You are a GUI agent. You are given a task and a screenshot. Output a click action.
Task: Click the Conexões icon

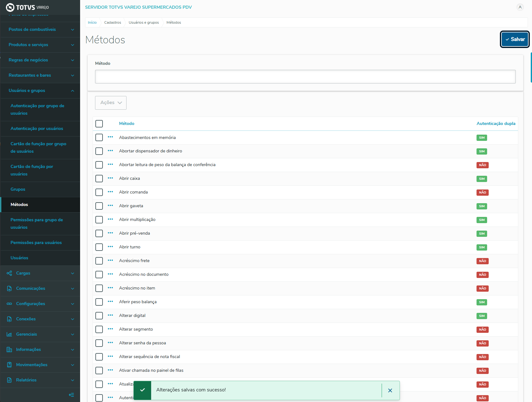[9, 319]
